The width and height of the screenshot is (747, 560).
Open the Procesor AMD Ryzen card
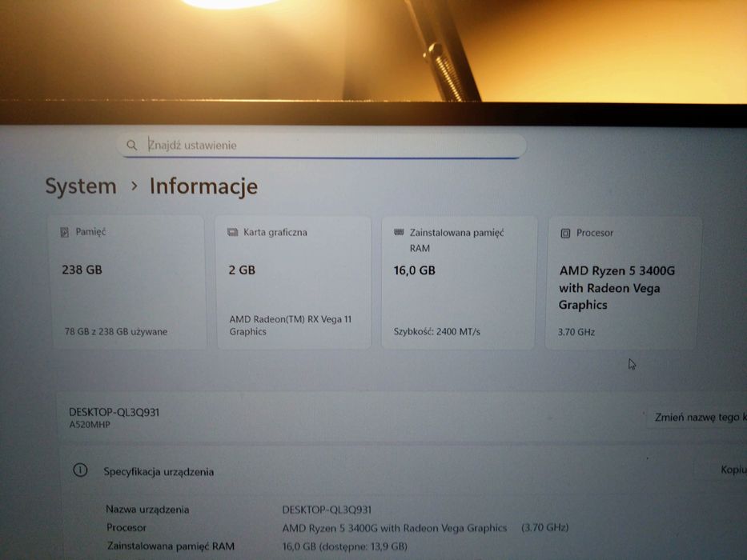coord(623,283)
